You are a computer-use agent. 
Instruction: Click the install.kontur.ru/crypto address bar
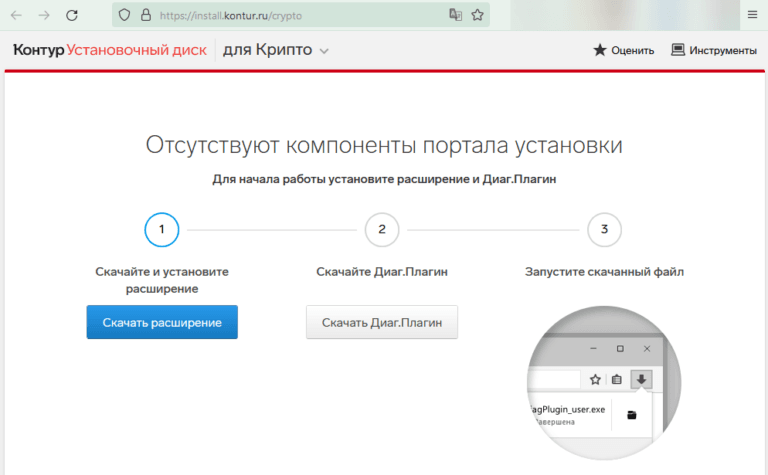point(301,15)
